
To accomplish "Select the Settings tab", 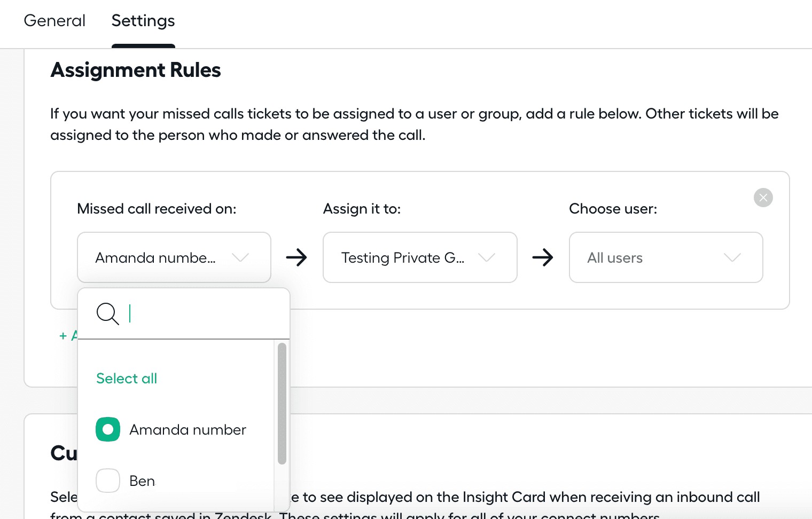I will (143, 20).
